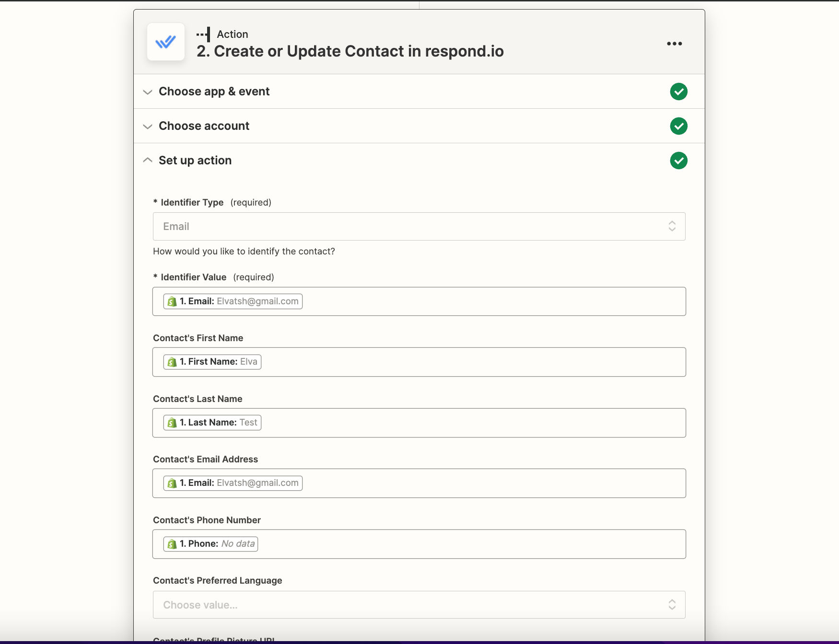Open the ellipsis options menu
The image size is (839, 644).
click(674, 44)
